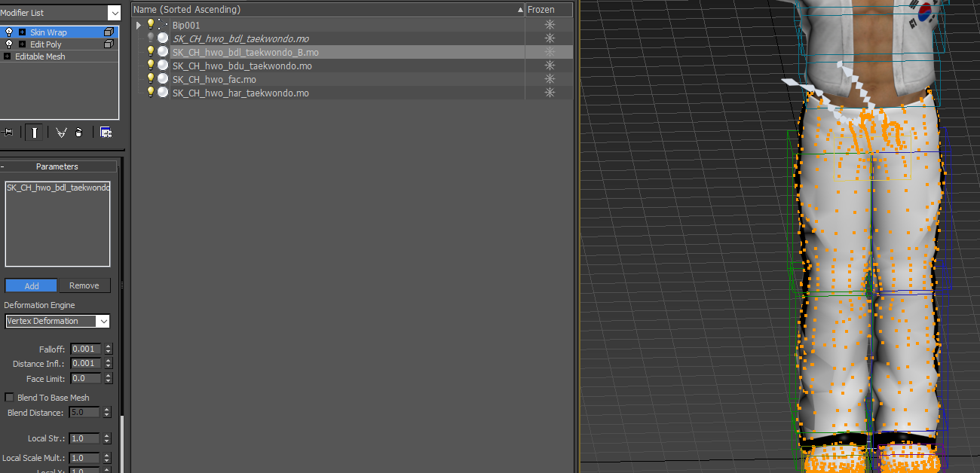This screenshot has height=473, width=980.
Task: Click sort arrow in Name column header
Action: [520, 10]
